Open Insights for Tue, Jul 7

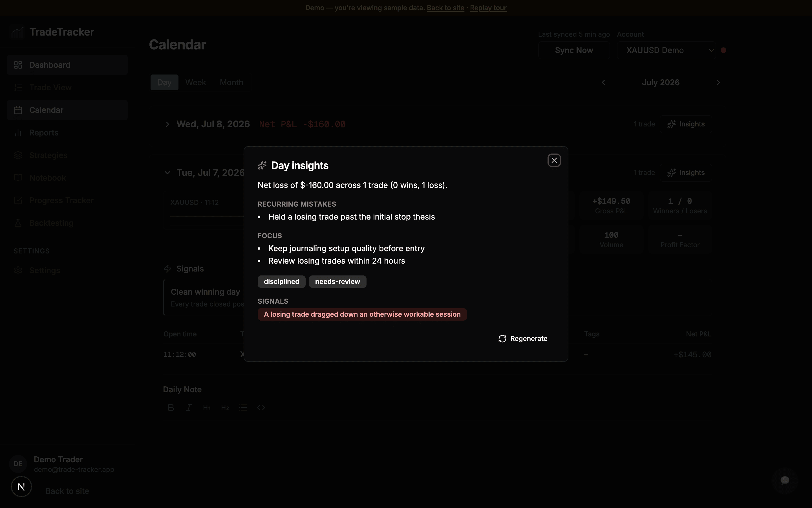pyautogui.click(x=686, y=173)
